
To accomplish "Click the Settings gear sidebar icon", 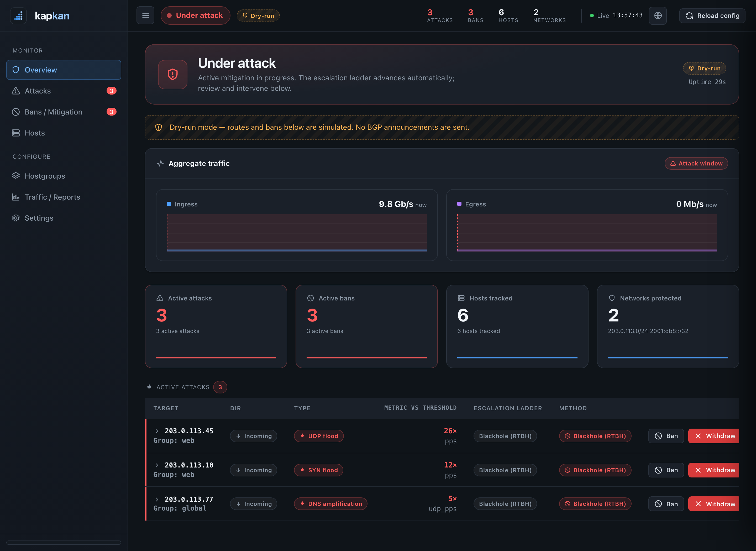I will coord(16,218).
